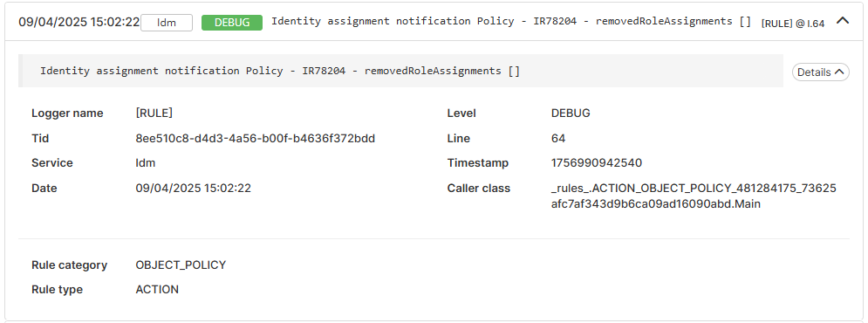Click the Date value in details
This screenshot has height=323, width=868.
193,189
